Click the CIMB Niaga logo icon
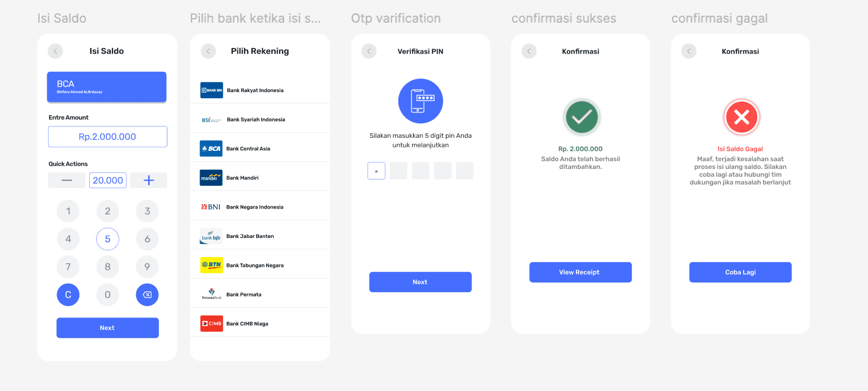 (x=211, y=324)
